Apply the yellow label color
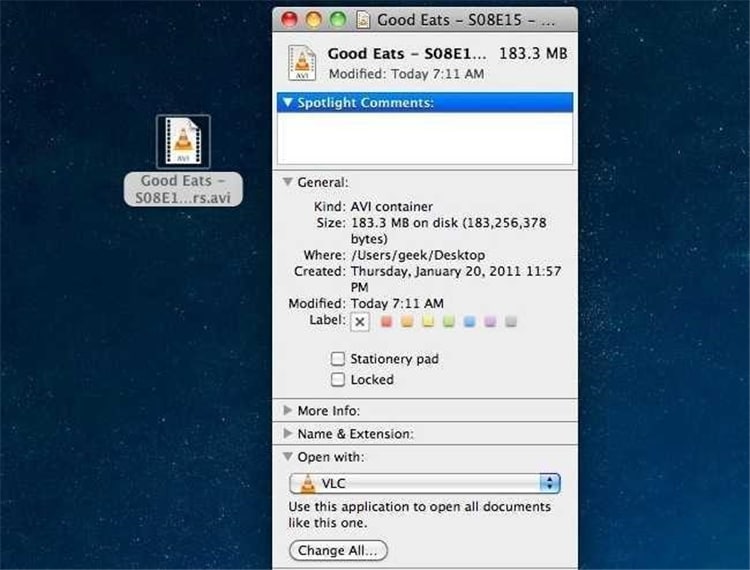This screenshot has height=570, width=750. (x=428, y=321)
